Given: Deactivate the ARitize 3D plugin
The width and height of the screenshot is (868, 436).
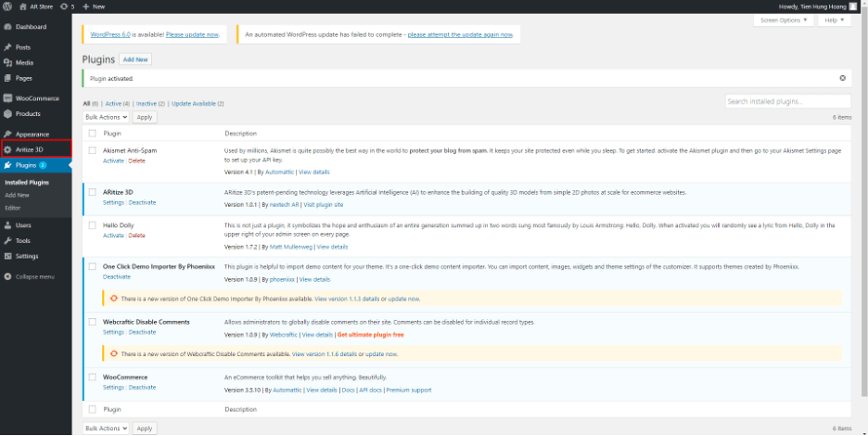Looking at the screenshot, I should 142,203.
